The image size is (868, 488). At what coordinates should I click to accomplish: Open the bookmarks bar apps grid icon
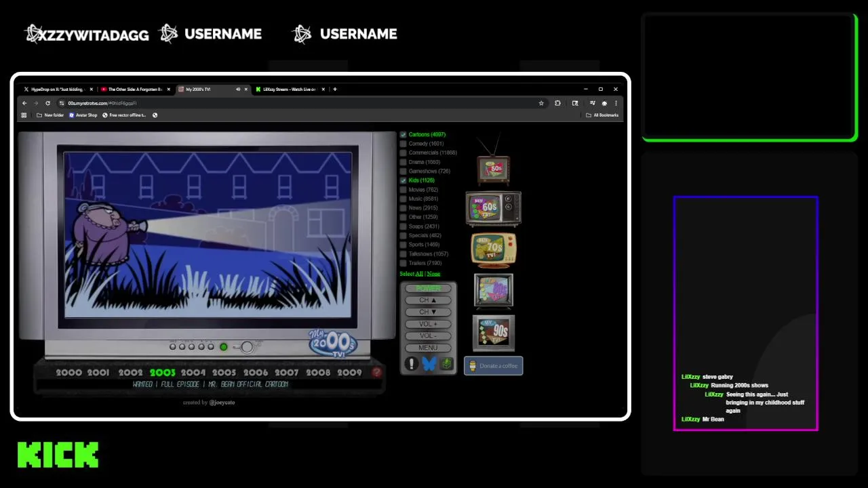click(x=24, y=115)
